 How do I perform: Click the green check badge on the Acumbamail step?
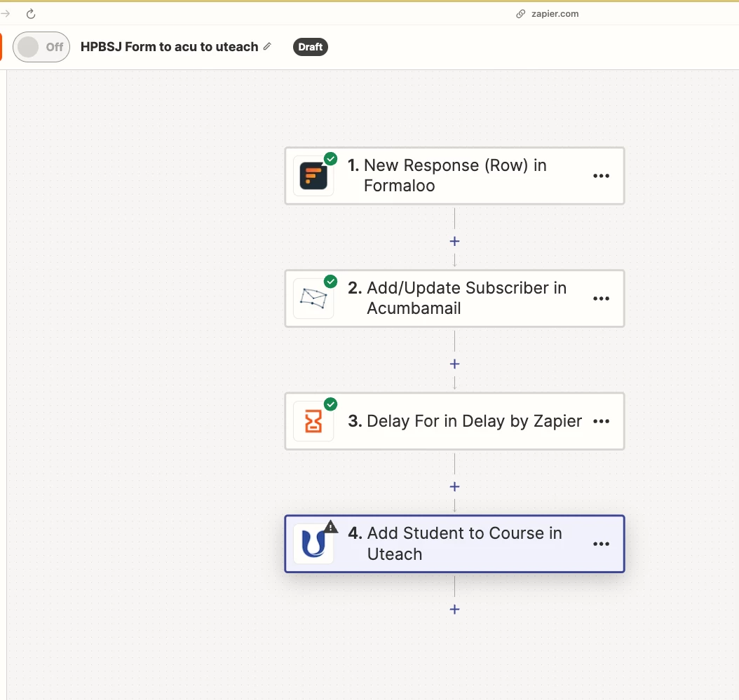pyautogui.click(x=331, y=282)
